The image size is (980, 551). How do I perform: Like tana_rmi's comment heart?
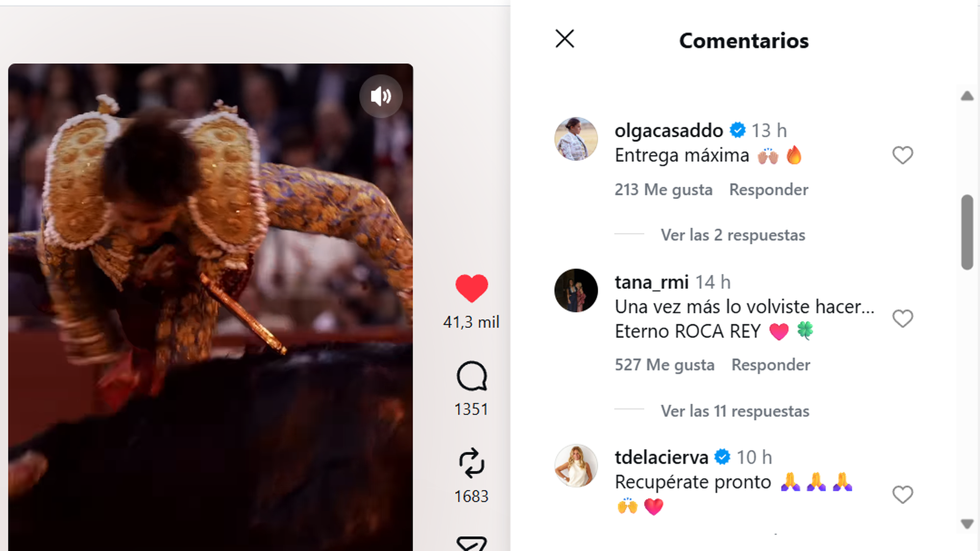pos(902,318)
